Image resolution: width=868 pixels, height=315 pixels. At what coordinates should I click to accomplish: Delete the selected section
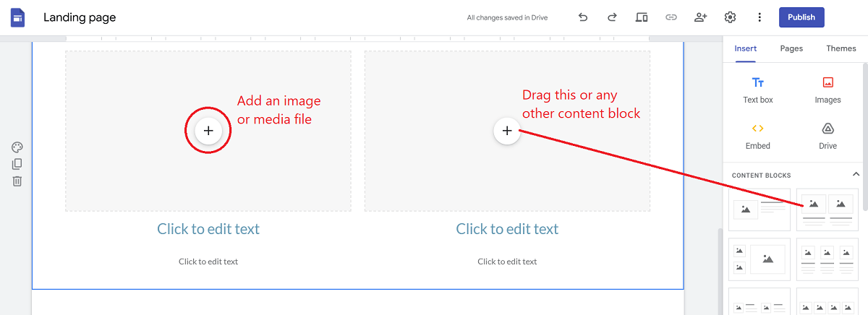(x=17, y=181)
